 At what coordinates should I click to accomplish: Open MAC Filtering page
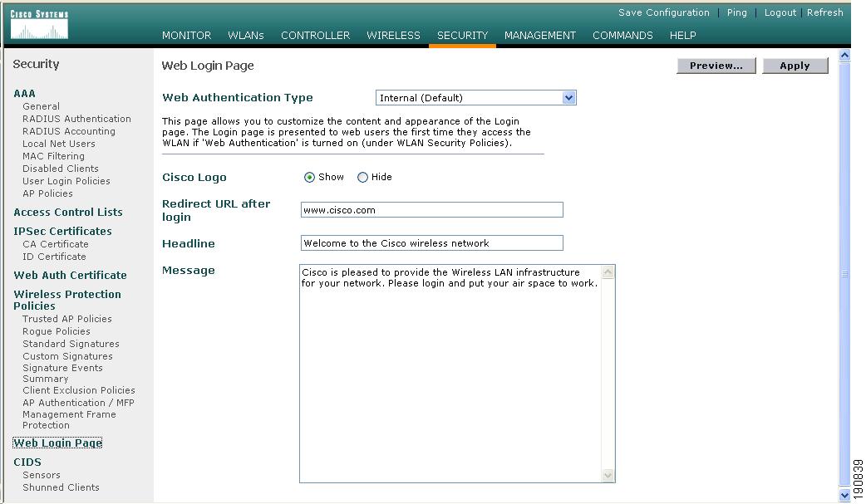click(x=53, y=156)
